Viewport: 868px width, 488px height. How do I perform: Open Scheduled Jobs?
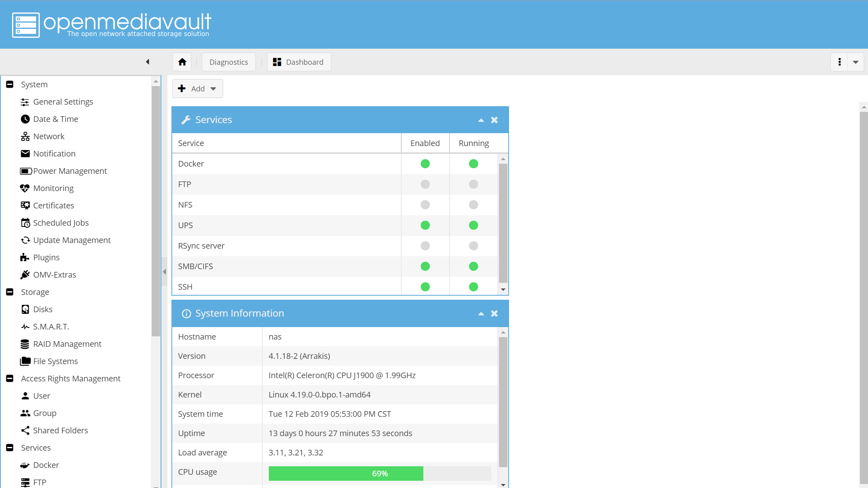[61, 223]
